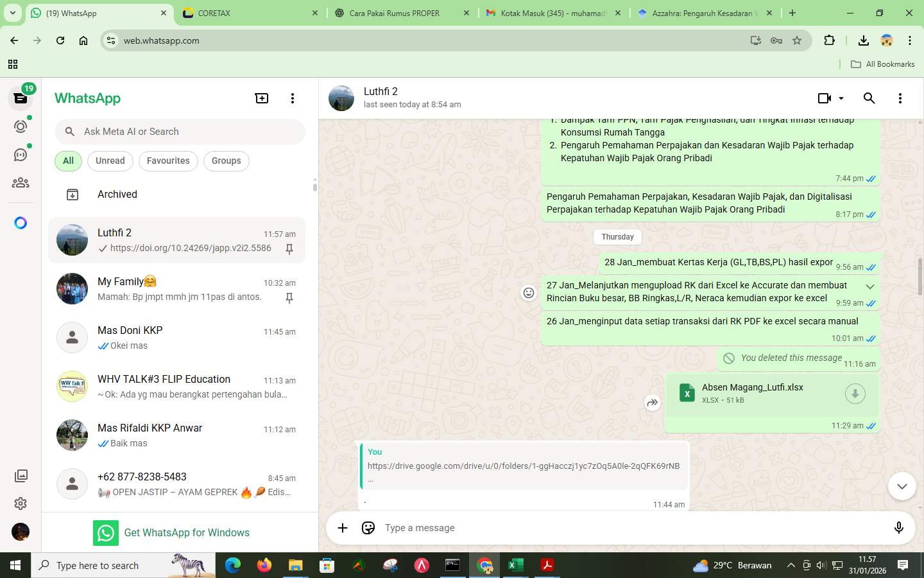924x578 pixels.
Task: Record a voice message
Action: [898, 527]
